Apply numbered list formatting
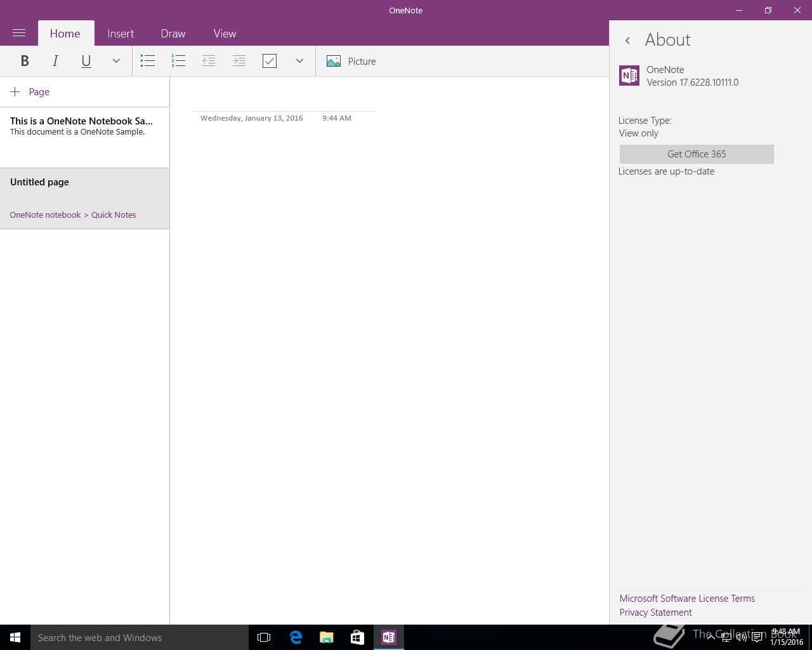 [x=178, y=61]
